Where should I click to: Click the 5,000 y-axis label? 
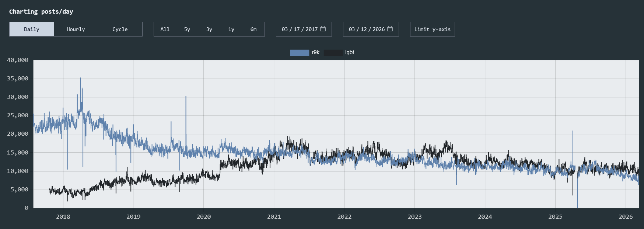click(20, 190)
